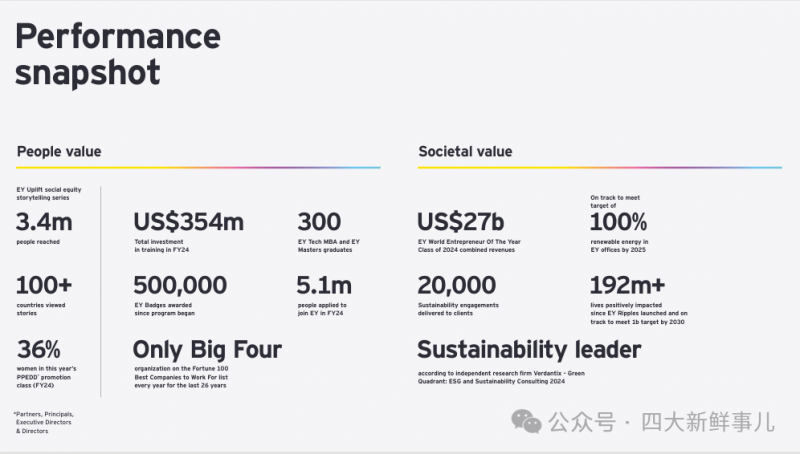800x454 pixels.
Task: Click the "US$27b" combined revenues figure
Action: pos(460,222)
